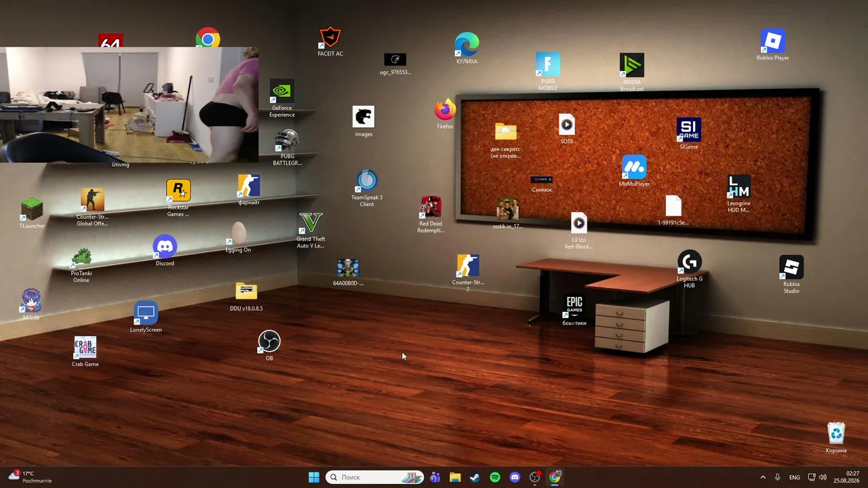The width and height of the screenshot is (868, 488).
Task: Open the FACEIT AC desktop shortcut
Action: pos(330,41)
